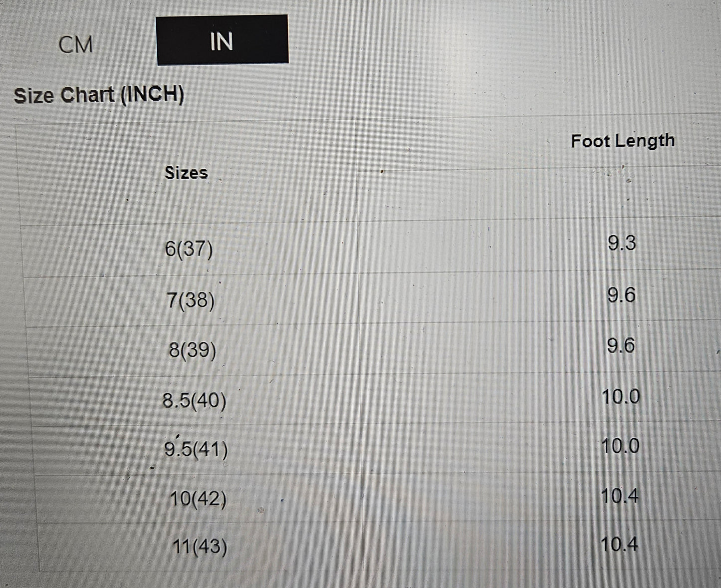Switch to the CM unit tab
Viewport: 721px width, 588px height.
point(76,44)
